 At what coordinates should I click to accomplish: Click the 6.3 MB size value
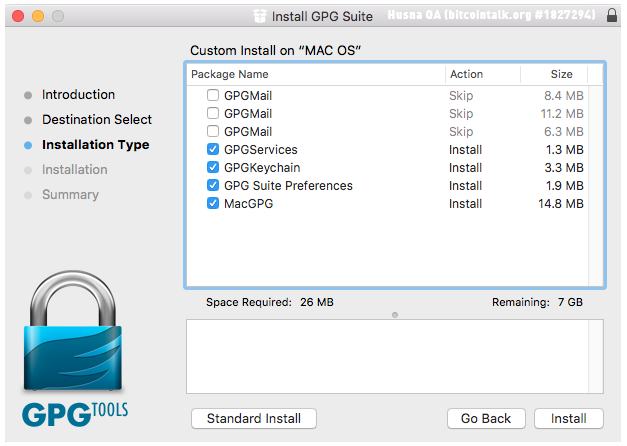coord(564,132)
